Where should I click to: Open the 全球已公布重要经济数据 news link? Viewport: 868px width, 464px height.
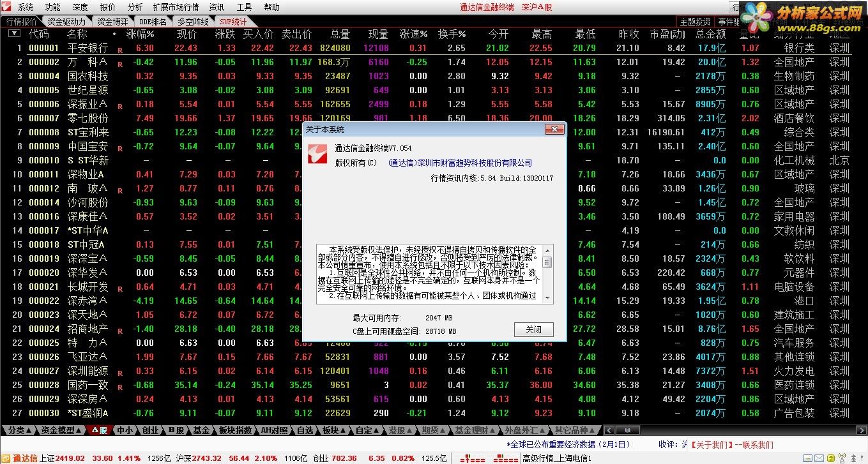[x=568, y=444]
